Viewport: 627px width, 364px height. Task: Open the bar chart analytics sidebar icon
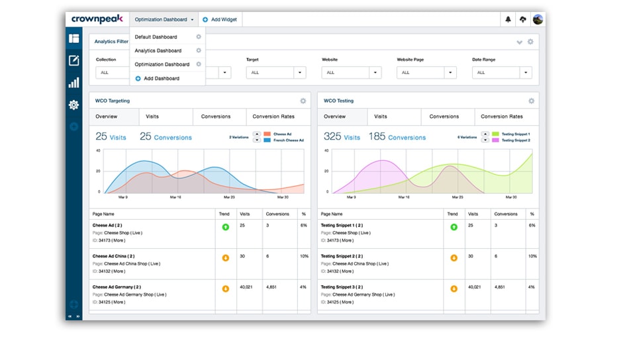click(x=73, y=83)
